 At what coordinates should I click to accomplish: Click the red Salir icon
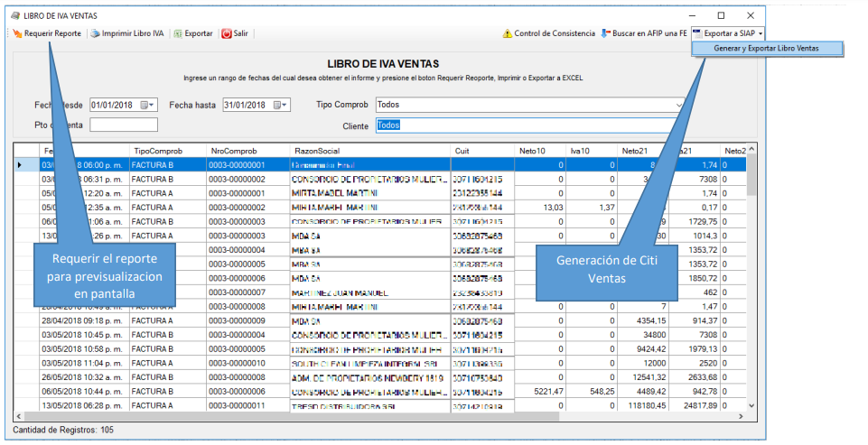(x=226, y=33)
